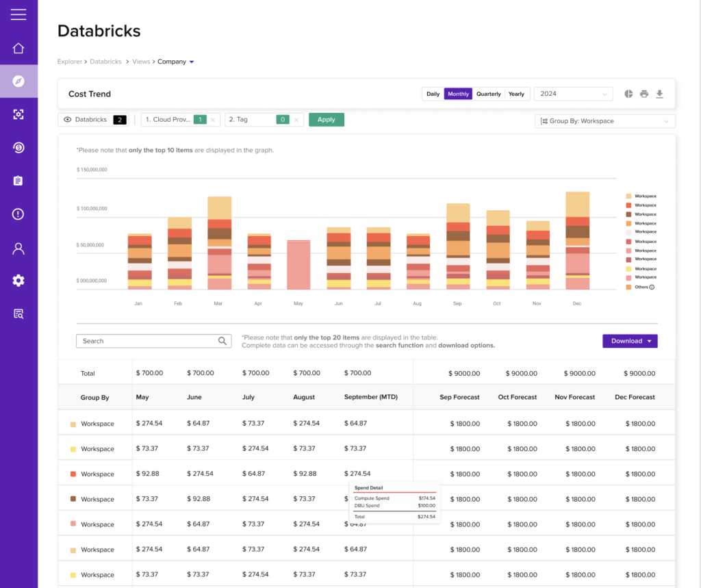Click the Others info icon in legend
The image size is (701, 588).
(x=652, y=287)
